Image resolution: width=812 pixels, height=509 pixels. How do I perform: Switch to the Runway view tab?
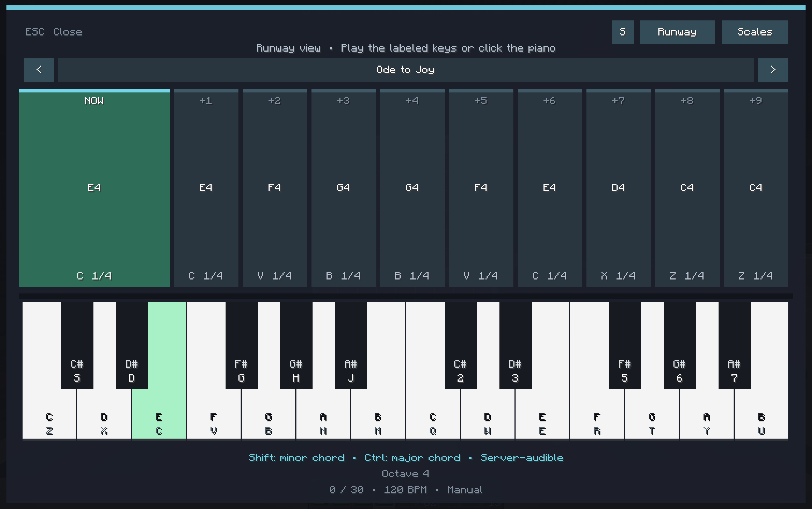click(x=677, y=32)
